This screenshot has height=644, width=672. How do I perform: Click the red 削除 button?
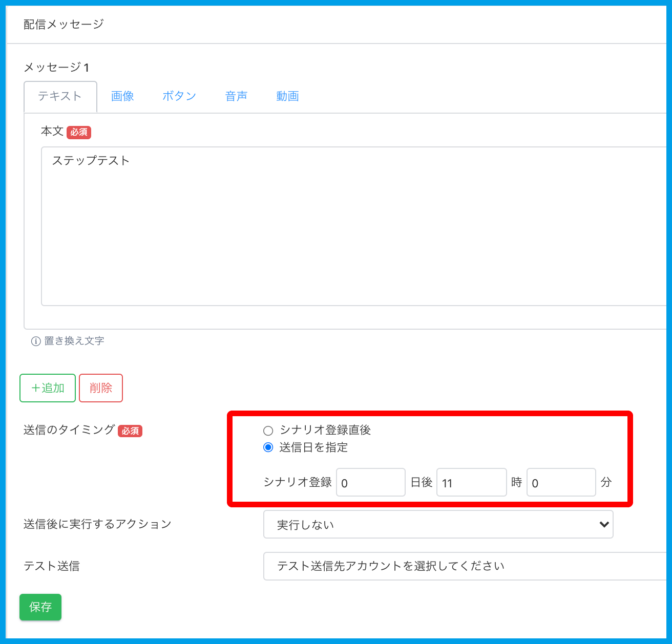(x=101, y=388)
